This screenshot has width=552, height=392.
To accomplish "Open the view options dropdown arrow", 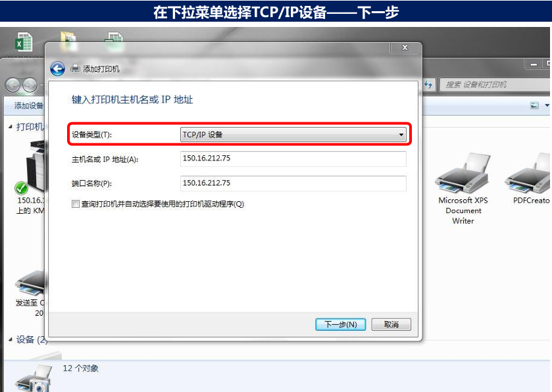I will click(547, 105).
